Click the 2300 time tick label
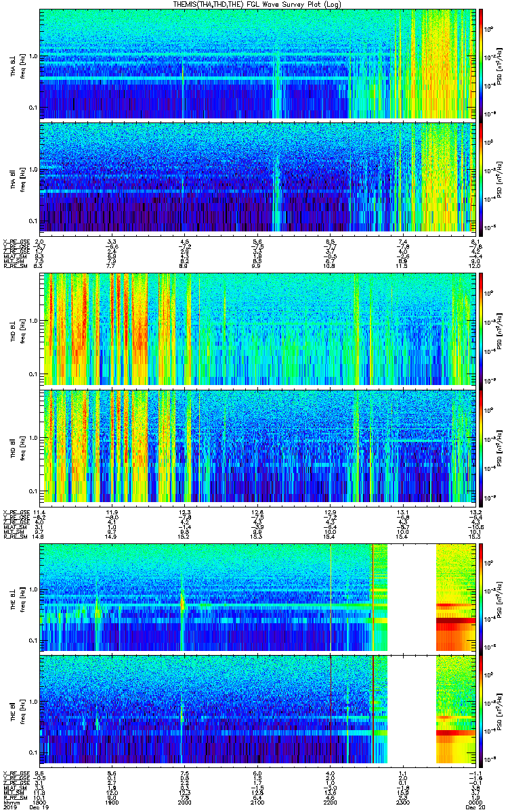Viewport: 508px width, 812px height. [404, 802]
